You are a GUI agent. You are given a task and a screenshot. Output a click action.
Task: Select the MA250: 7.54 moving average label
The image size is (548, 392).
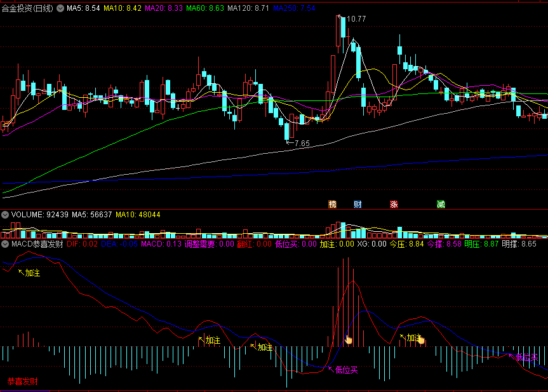pos(294,8)
